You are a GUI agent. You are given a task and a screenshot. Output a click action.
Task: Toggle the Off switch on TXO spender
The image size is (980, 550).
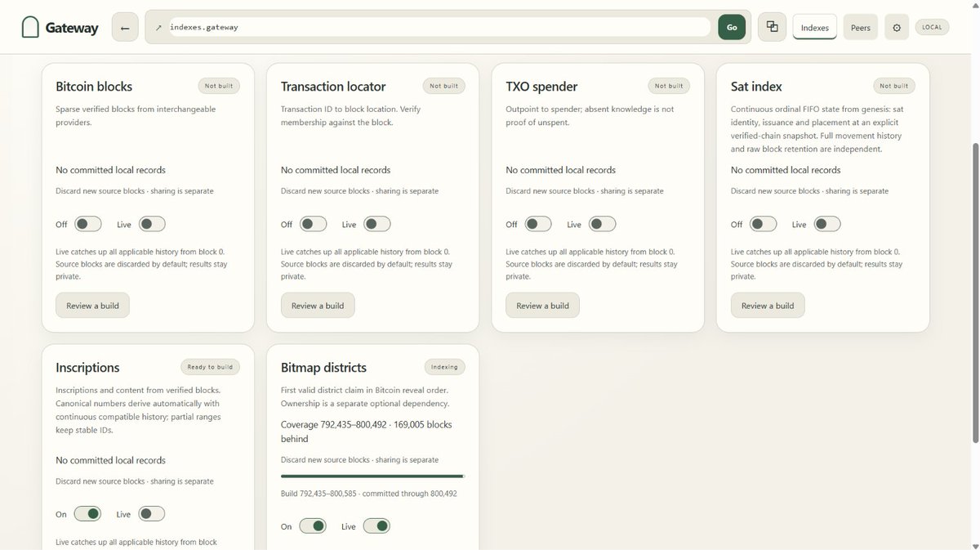point(538,224)
